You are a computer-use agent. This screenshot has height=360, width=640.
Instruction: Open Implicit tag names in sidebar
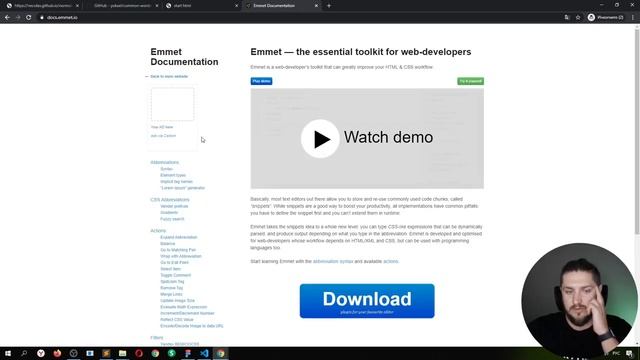click(176, 182)
